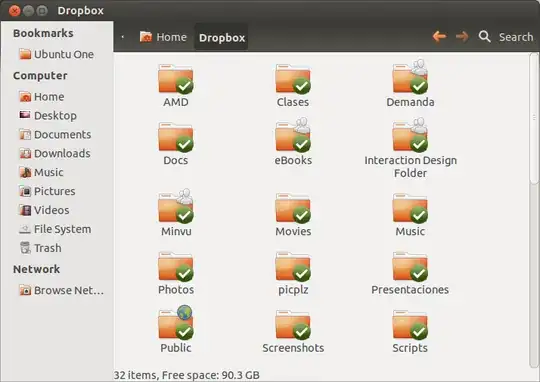The width and height of the screenshot is (540, 382).
Task: Click the status bar items count text
Action: click(x=187, y=375)
